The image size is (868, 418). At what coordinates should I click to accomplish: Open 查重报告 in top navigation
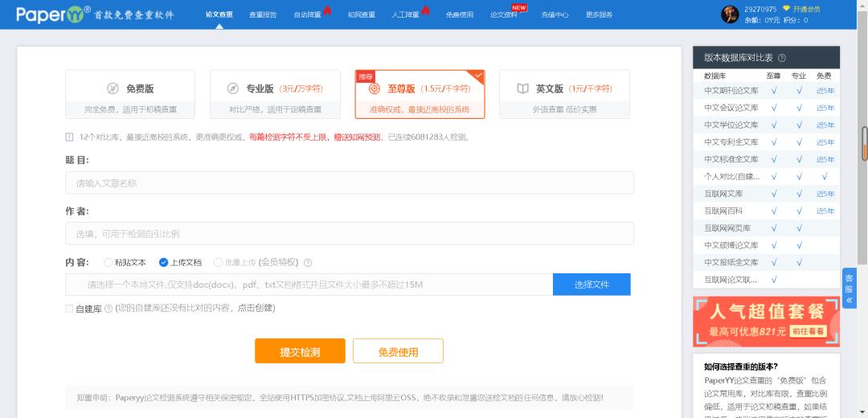point(262,15)
